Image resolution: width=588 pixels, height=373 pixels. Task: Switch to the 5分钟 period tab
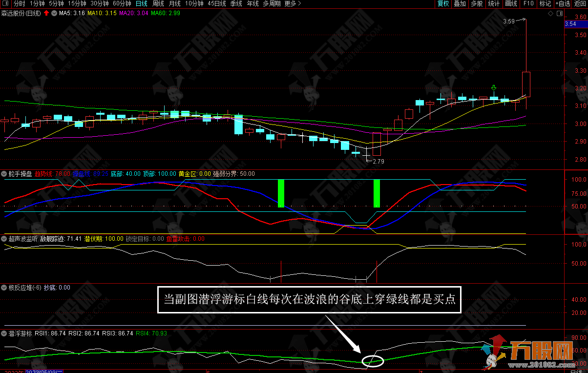[x=56, y=3]
